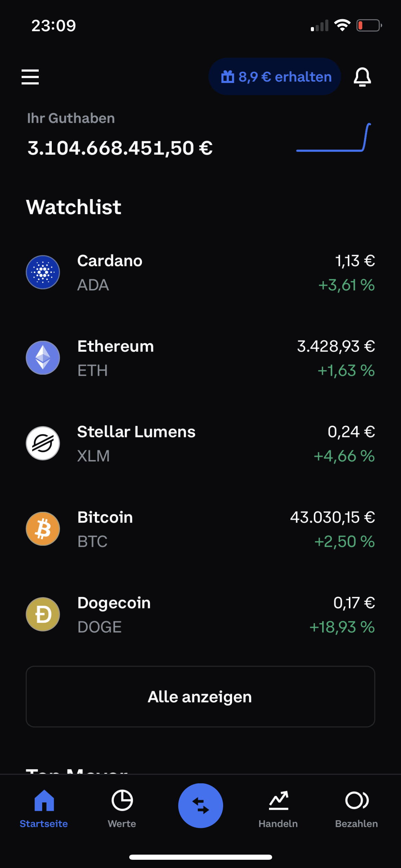401x868 pixels.
Task: Open the Bezahlen tab
Action: (356, 809)
